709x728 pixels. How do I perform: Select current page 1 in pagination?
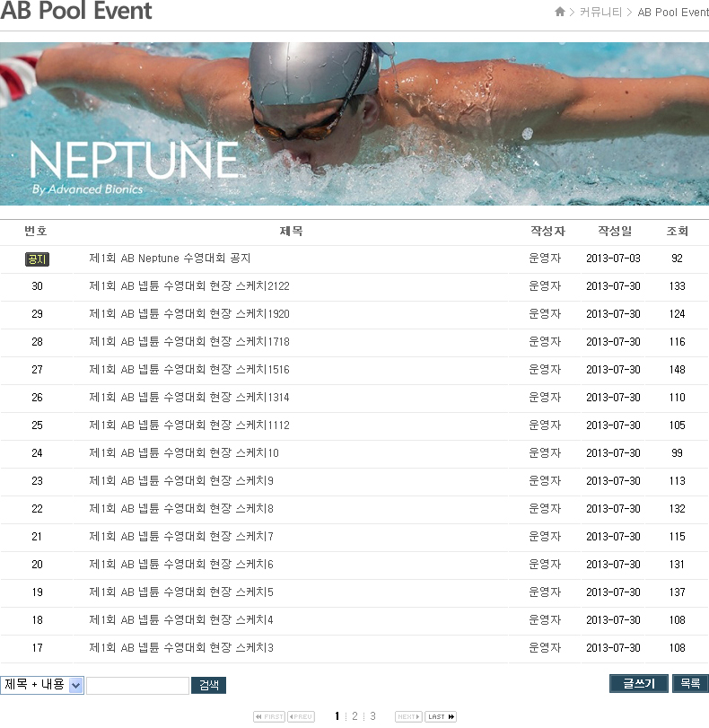pos(337,716)
